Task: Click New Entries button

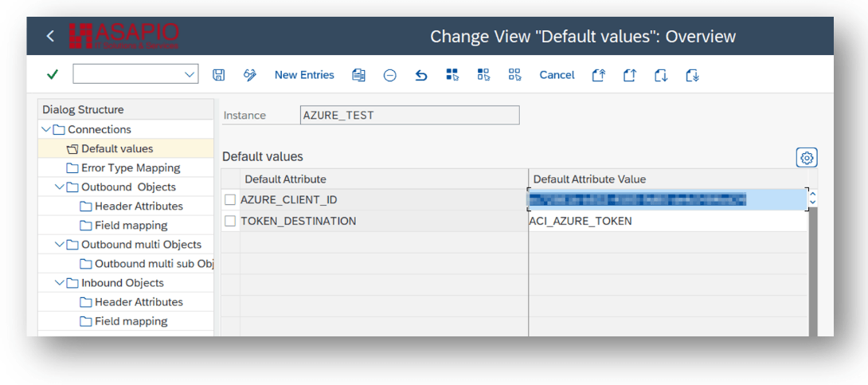Action: pyautogui.click(x=304, y=75)
